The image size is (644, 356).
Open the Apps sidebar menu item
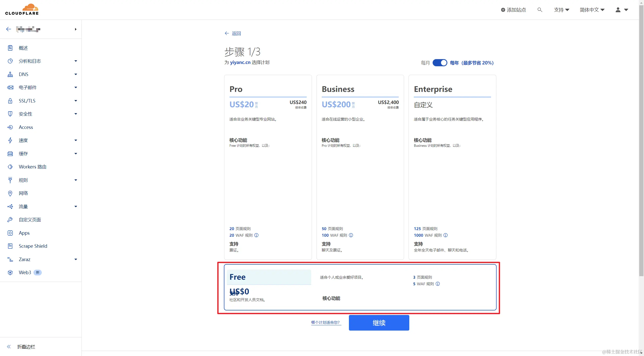24,233
